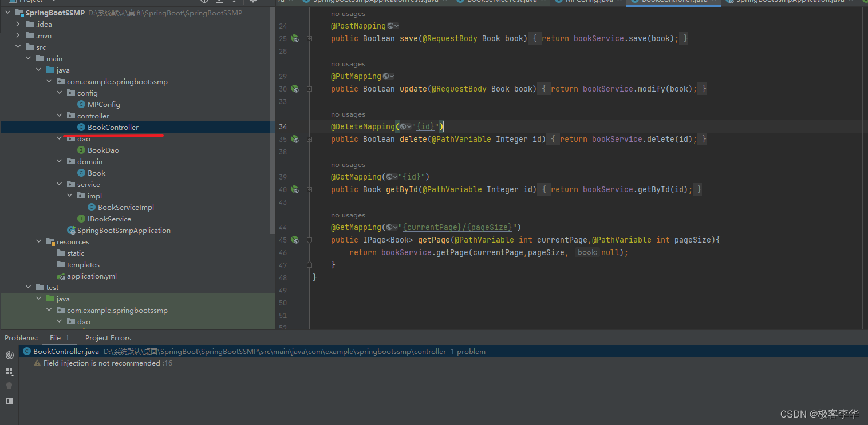Expand the folded getById method body
This screenshot has height=425, width=868.
[x=309, y=190]
